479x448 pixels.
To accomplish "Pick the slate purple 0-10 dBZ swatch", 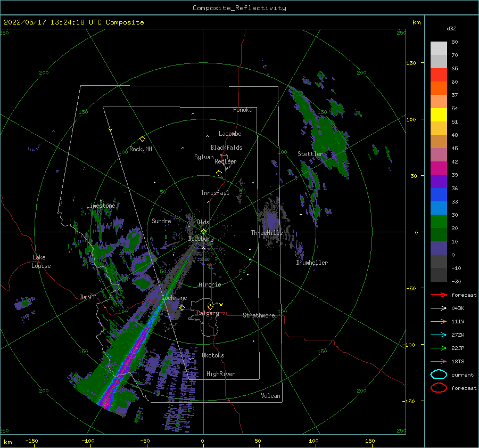I will tap(439, 248).
